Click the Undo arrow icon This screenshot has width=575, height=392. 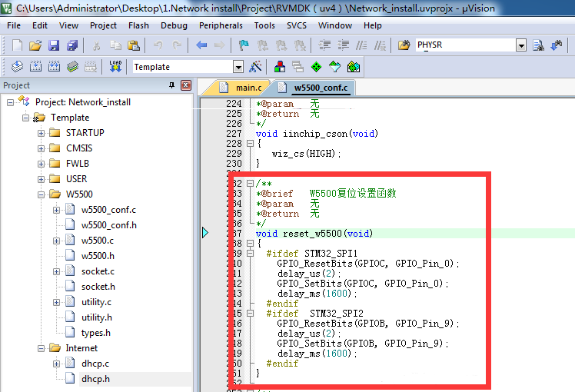[158, 45]
